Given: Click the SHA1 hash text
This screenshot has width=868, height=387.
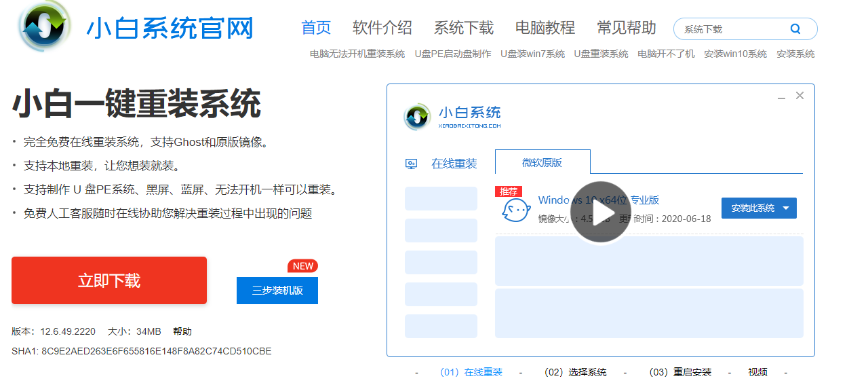Looking at the screenshot, I should (x=142, y=351).
